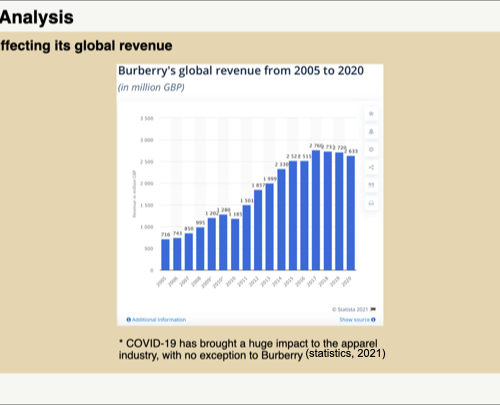Click the '2 000' y-axis label
This screenshot has height=405, width=500.
147,183
